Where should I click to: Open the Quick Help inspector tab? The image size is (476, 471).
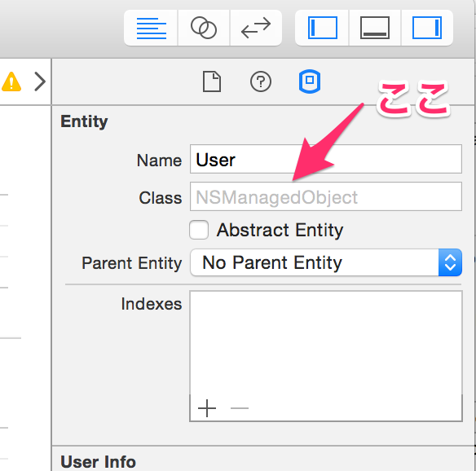261,81
